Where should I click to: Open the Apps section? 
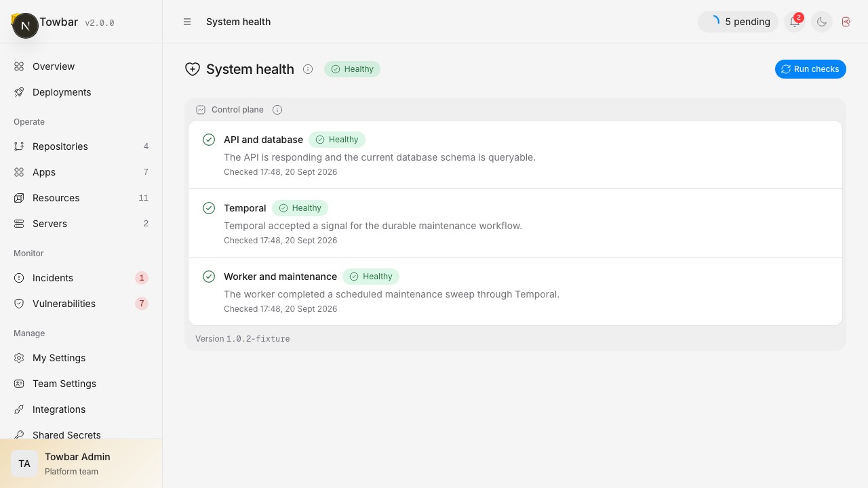(x=81, y=172)
